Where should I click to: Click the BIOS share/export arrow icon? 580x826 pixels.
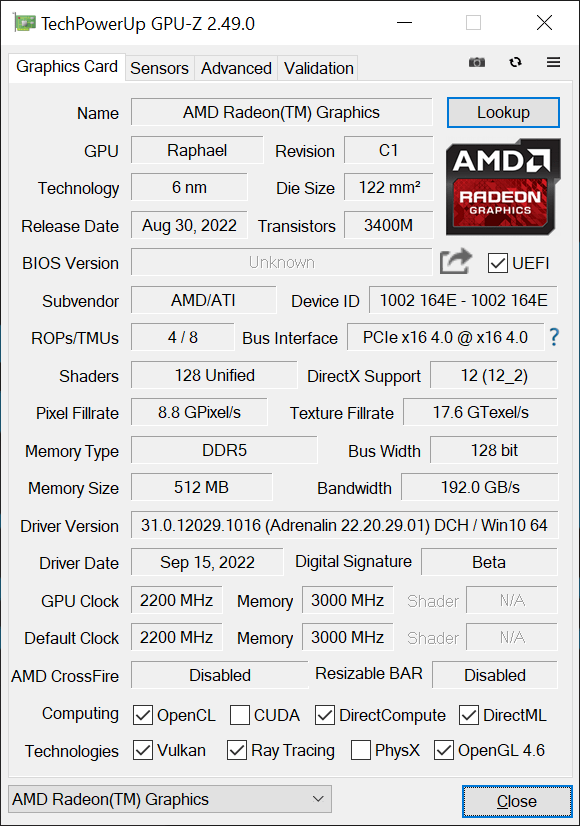(x=456, y=261)
